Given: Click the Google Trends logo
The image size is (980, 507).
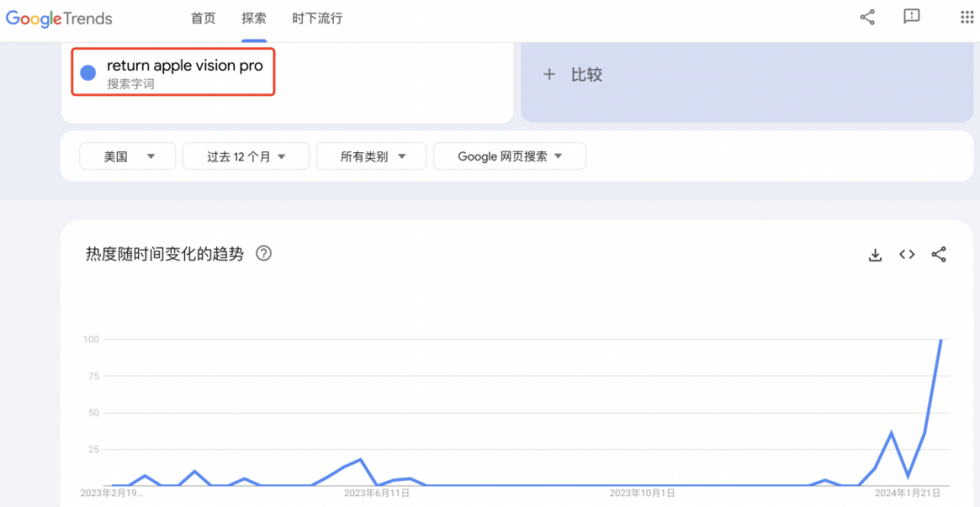Looking at the screenshot, I should click(59, 18).
